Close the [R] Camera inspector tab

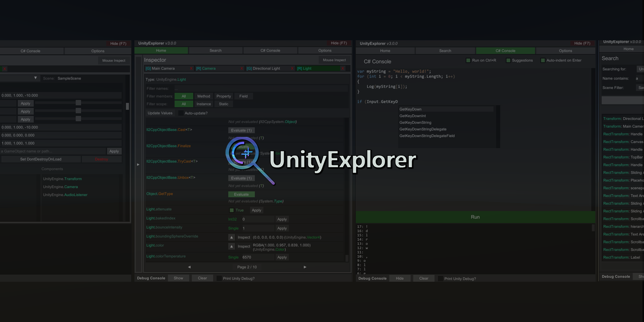click(x=242, y=68)
